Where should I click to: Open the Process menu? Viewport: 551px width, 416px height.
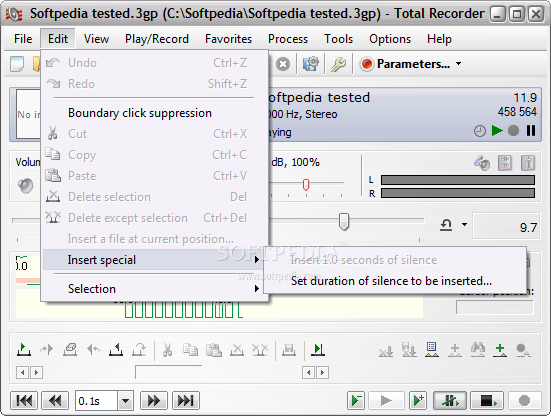288,39
